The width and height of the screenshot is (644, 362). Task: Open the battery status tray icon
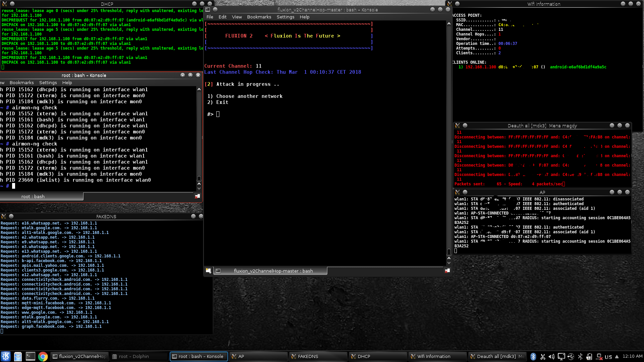[589, 357]
